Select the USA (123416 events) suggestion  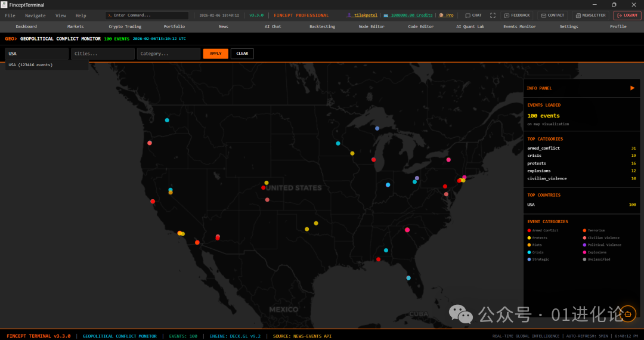(x=47, y=65)
